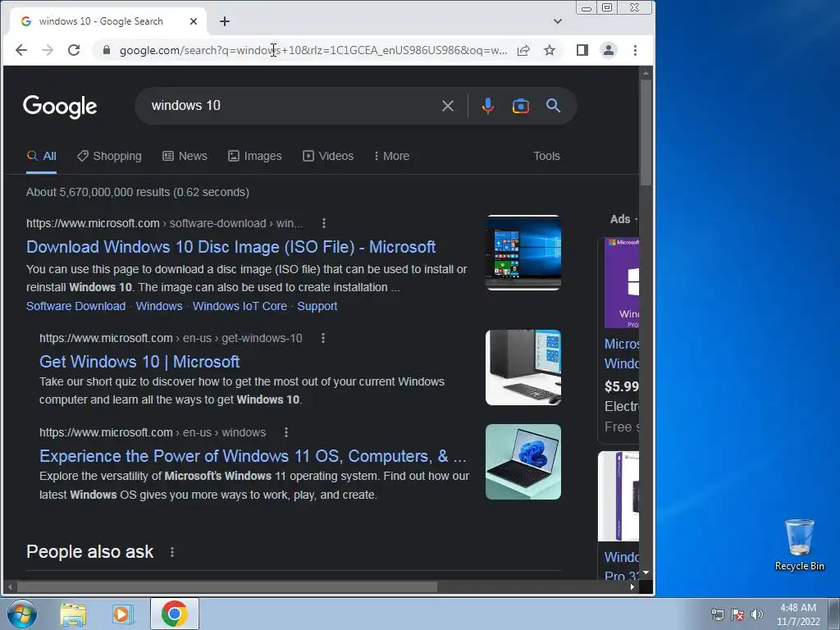This screenshot has height=630, width=840.
Task: Click the Chrome taskbar icon
Action: 174,614
